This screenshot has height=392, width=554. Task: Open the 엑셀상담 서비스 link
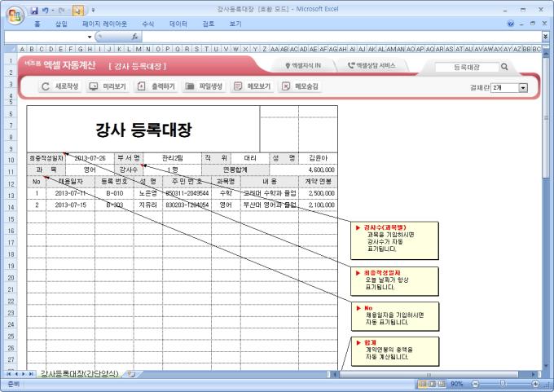[x=372, y=66]
